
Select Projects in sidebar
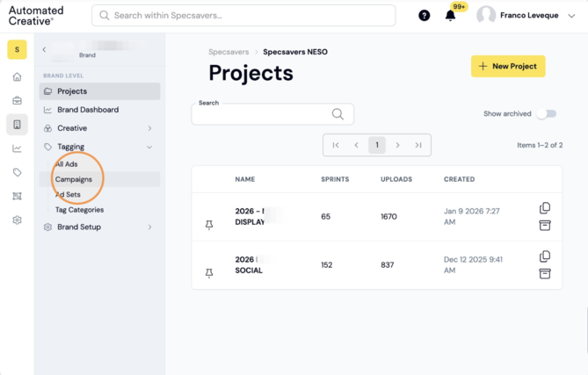coord(99,91)
